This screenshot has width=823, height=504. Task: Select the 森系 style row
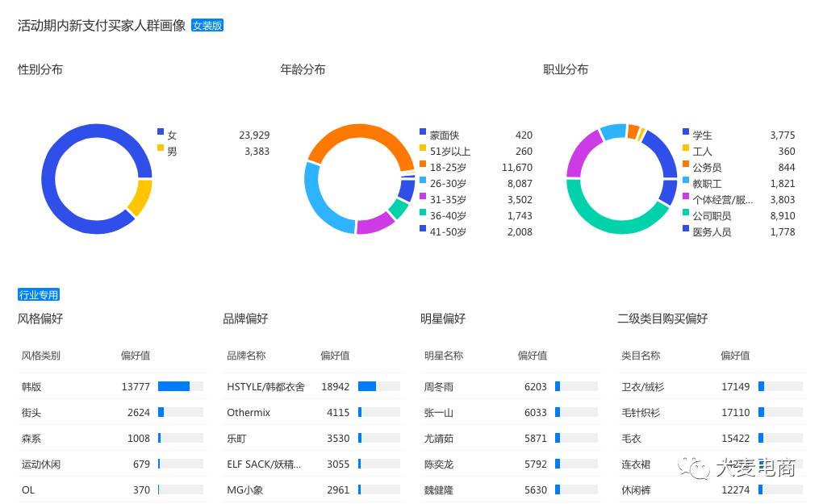[112, 438]
